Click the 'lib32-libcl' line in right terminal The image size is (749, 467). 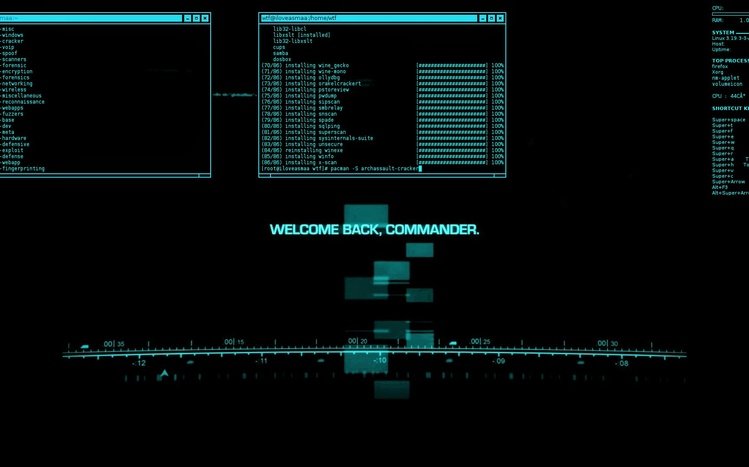pyautogui.click(x=289, y=29)
